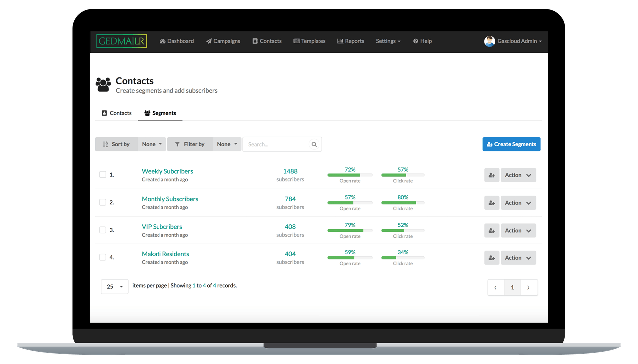This screenshot has width=638, height=364.
Task: Go to Campaigns in the navbar
Action: tap(223, 41)
